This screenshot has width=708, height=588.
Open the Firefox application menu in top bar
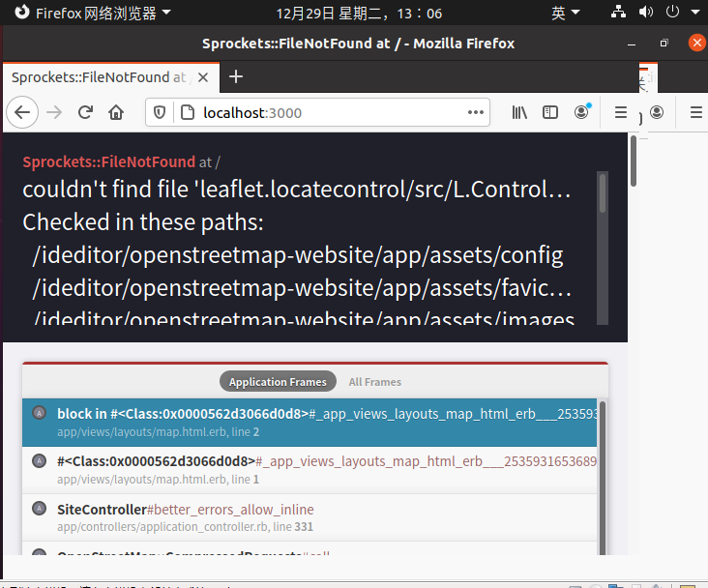[x=93, y=13]
